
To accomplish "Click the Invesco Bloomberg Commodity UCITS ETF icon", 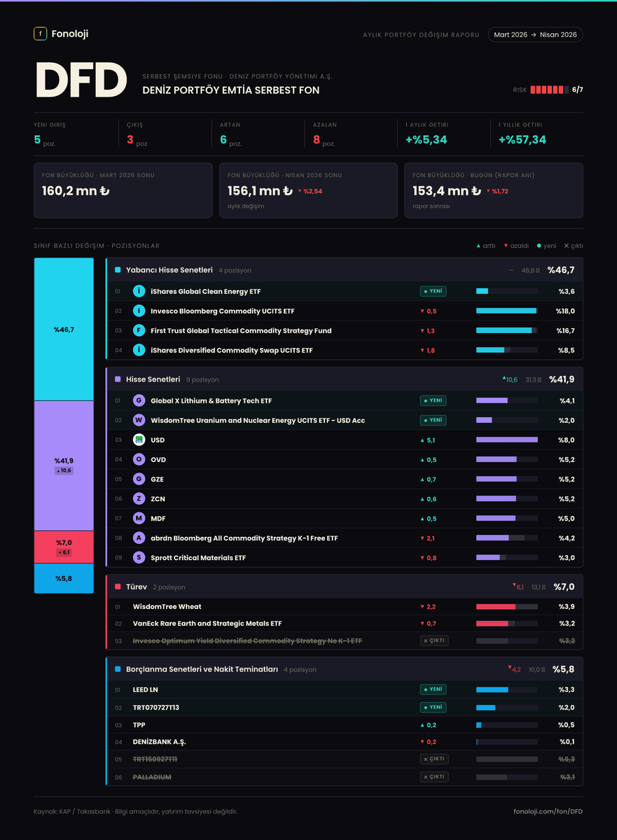I will (x=139, y=311).
